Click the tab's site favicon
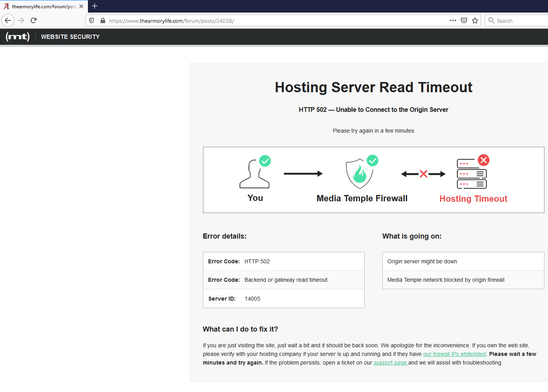 [6, 6]
